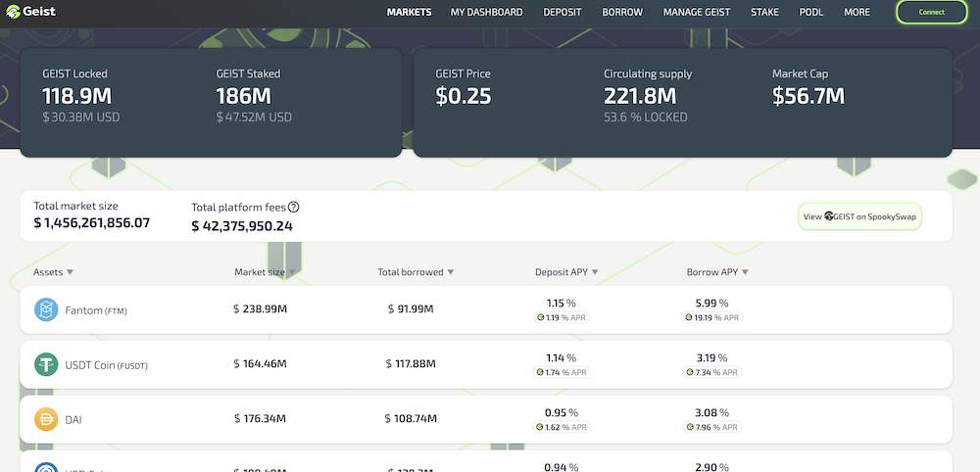980x472 pixels.
Task: Click GEIST Price value $0.25
Action: click(464, 96)
